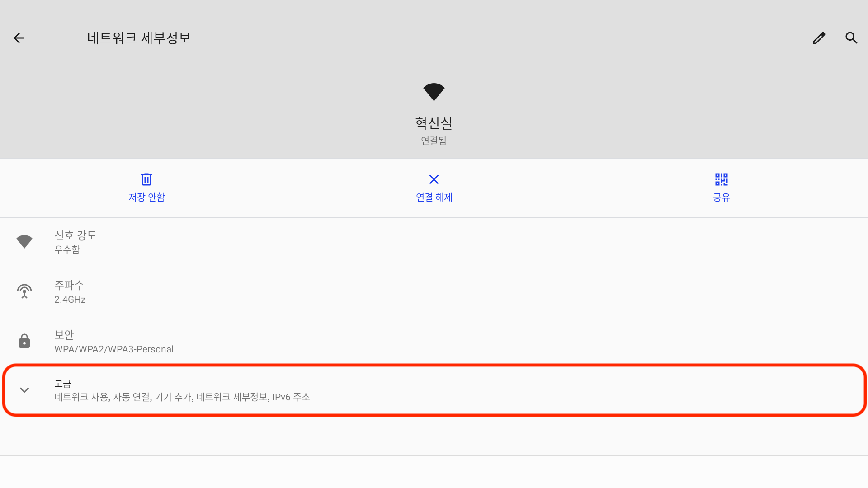Click the security lock icon
The image size is (868, 488).
[x=24, y=341]
